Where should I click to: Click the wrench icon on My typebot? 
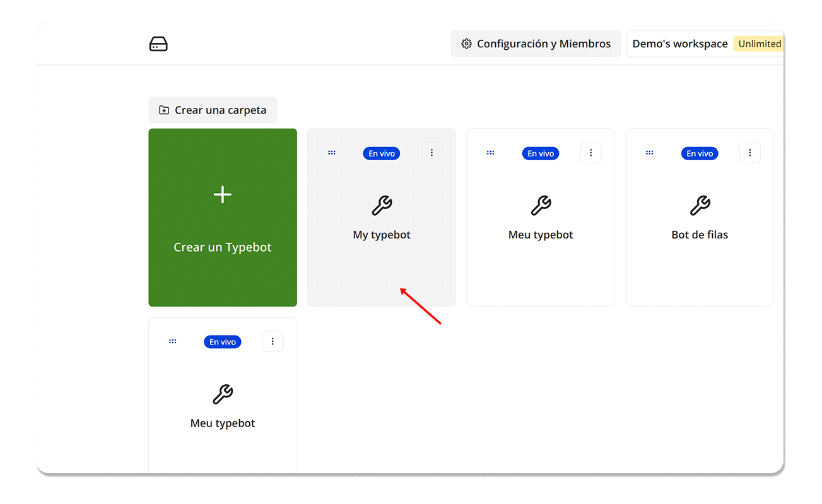382,206
